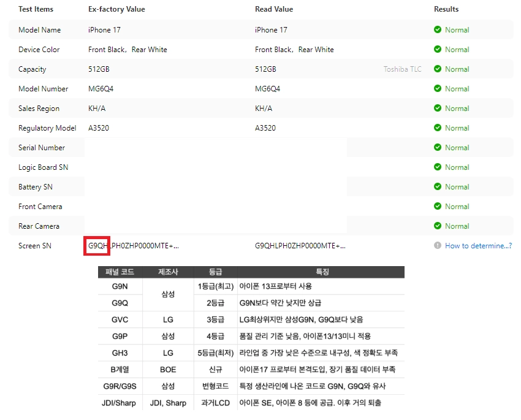Click grade cell '과거LCD'

[x=215, y=403]
